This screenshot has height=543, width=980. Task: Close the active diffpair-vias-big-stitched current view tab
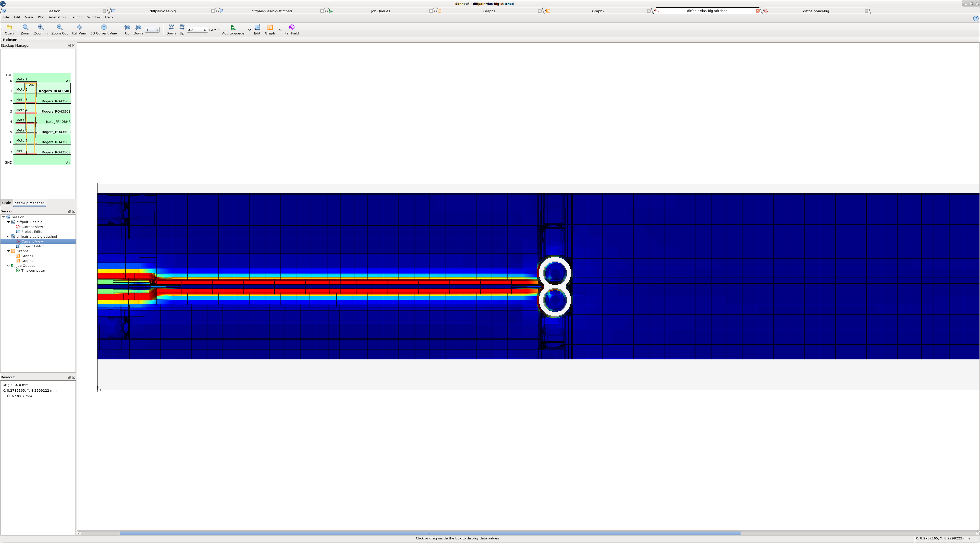(x=757, y=11)
